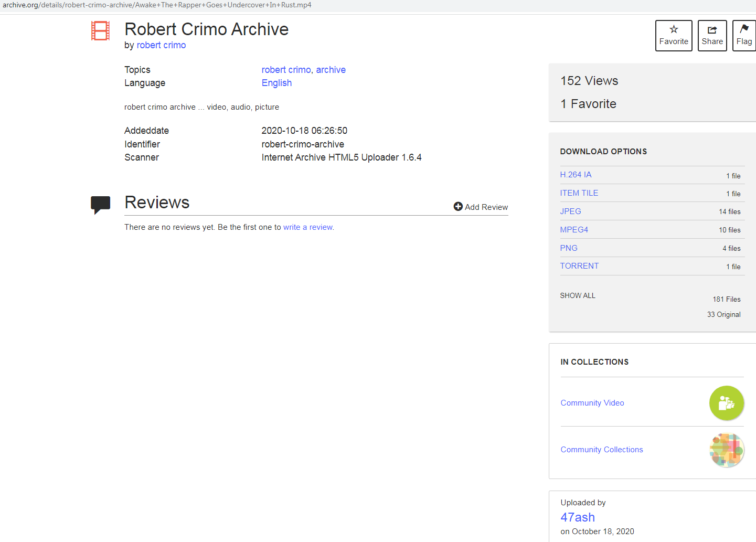Click the Add Review plus icon

click(458, 207)
